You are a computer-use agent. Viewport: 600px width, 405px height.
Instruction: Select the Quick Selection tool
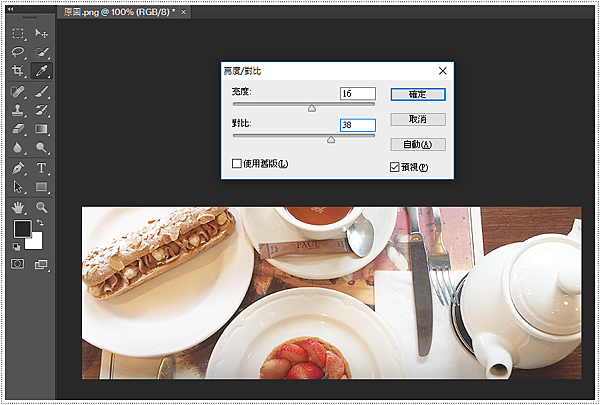[41, 52]
